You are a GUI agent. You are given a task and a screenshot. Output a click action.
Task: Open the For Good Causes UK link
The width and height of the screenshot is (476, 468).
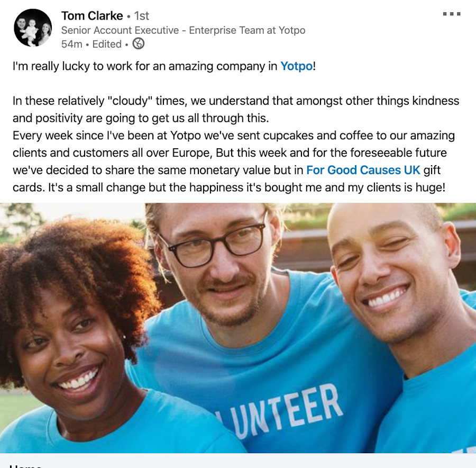click(x=363, y=170)
